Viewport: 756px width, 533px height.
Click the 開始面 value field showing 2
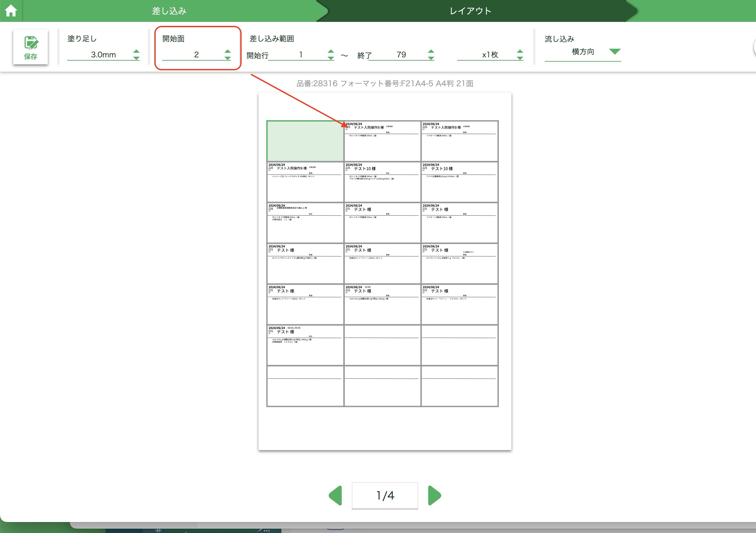click(x=196, y=55)
